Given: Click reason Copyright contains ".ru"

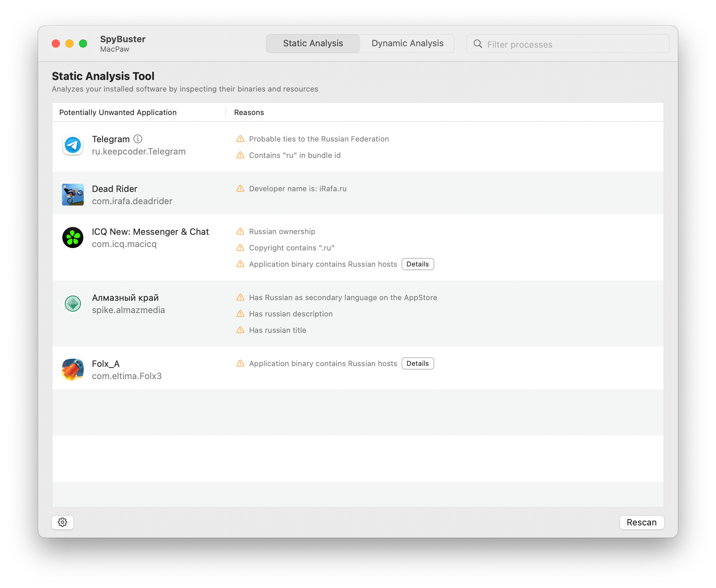Looking at the screenshot, I should pyautogui.click(x=292, y=248).
